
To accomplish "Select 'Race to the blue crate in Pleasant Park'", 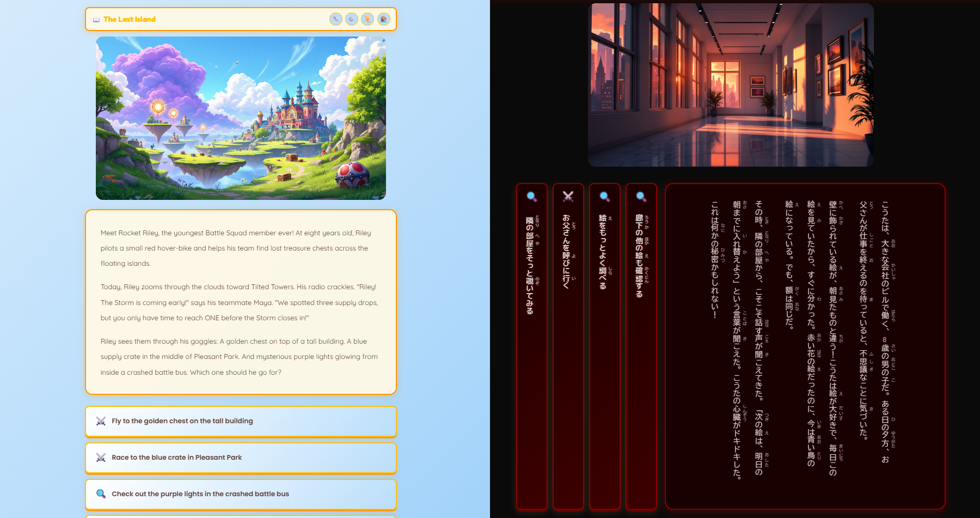I will 241,457.
